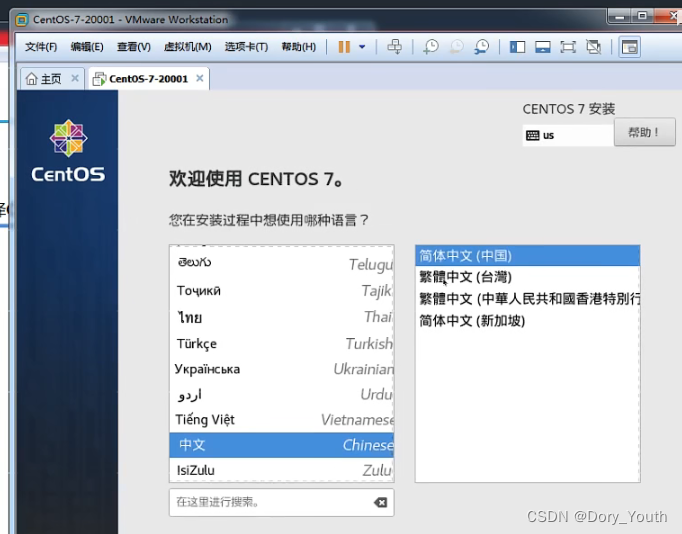Viewport: 682px width, 534px height.
Task: Select Thai in the language list
Action: (281, 317)
